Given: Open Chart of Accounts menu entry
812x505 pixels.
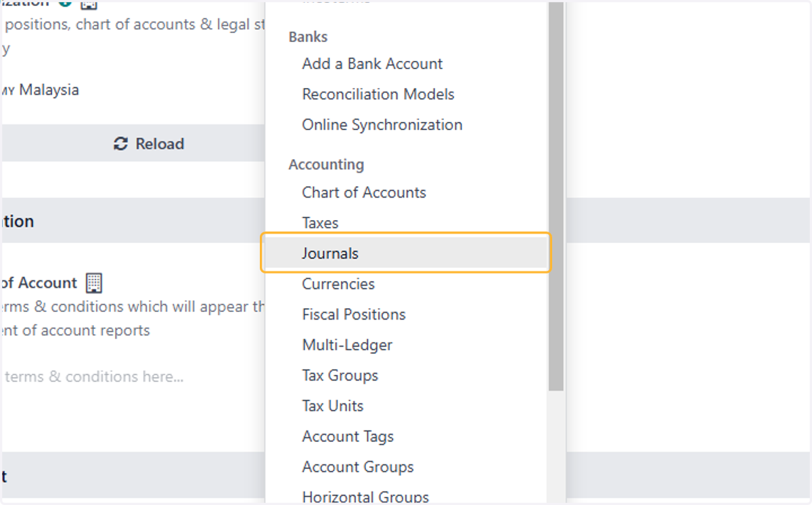Looking at the screenshot, I should (364, 192).
